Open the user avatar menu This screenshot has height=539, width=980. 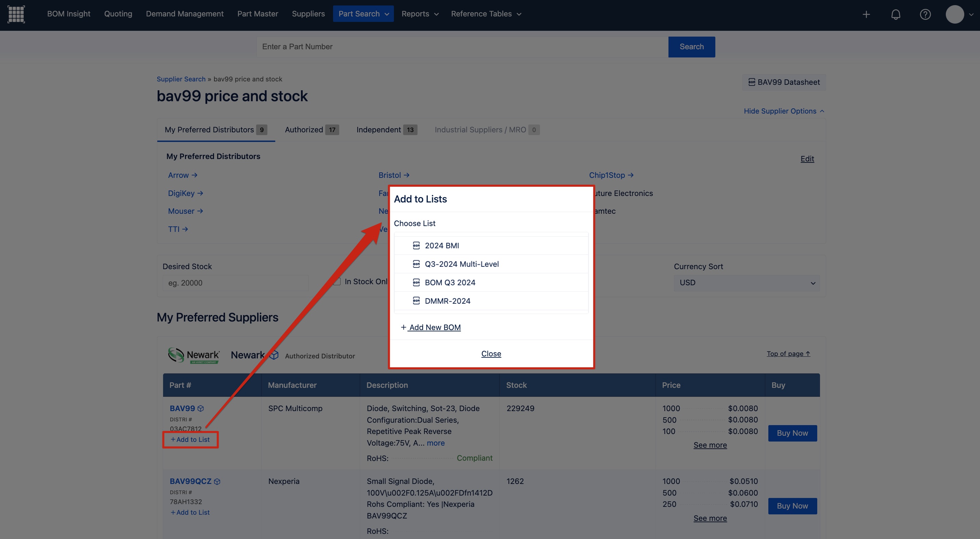pos(954,14)
